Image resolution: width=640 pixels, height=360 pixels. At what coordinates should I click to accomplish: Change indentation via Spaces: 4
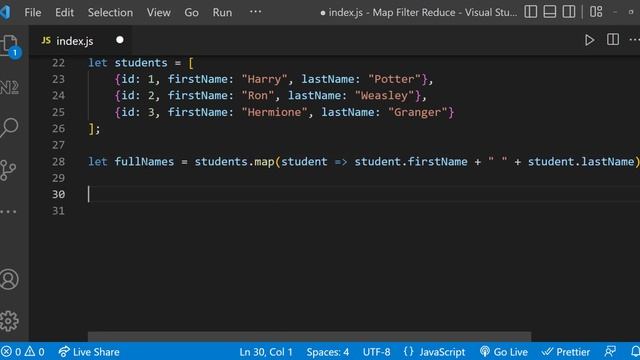(328, 351)
